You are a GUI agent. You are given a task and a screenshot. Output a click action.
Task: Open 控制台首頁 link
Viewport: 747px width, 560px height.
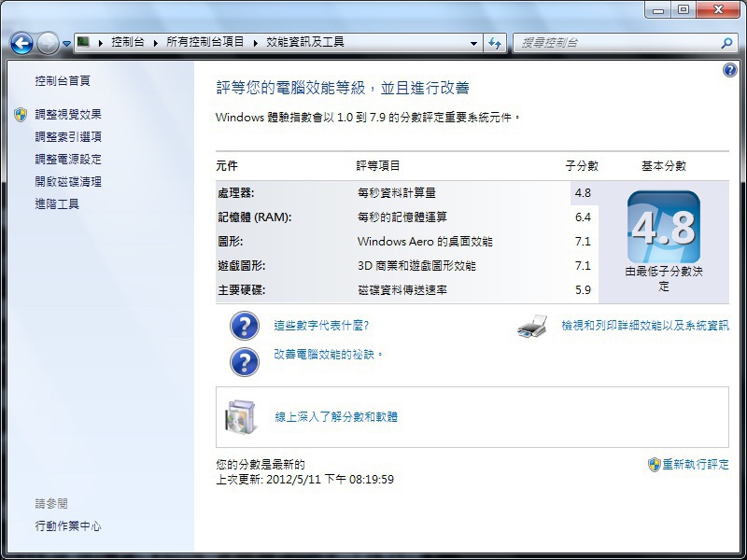click(63, 80)
